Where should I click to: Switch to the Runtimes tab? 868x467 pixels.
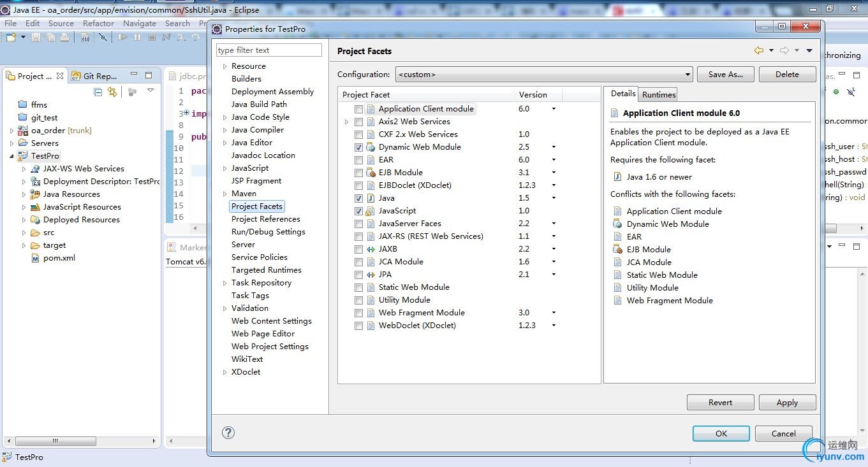pyautogui.click(x=659, y=94)
